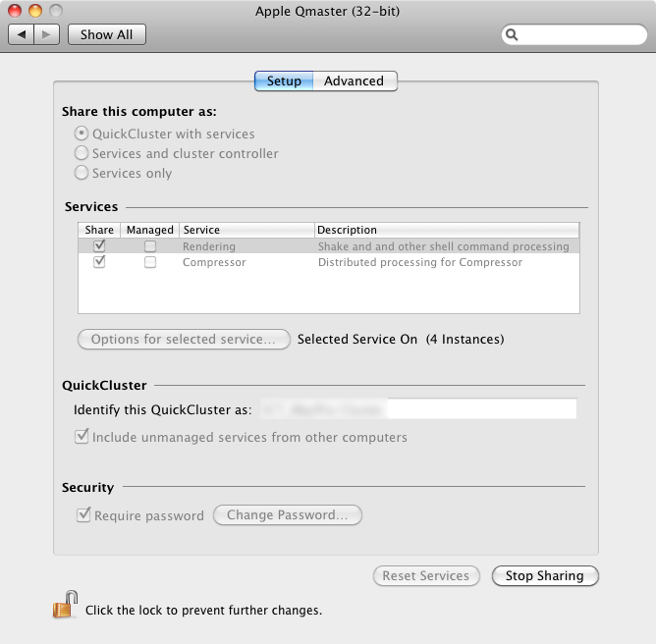Screen dimensions: 656x644
Task: Click the lock icon to prevent changes
Action: pyautogui.click(x=65, y=605)
